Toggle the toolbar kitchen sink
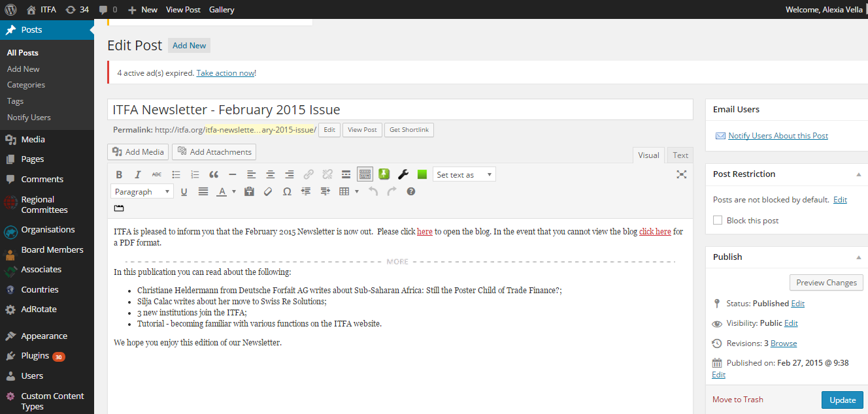Viewport: 868px width, 414px height. (x=365, y=174)
